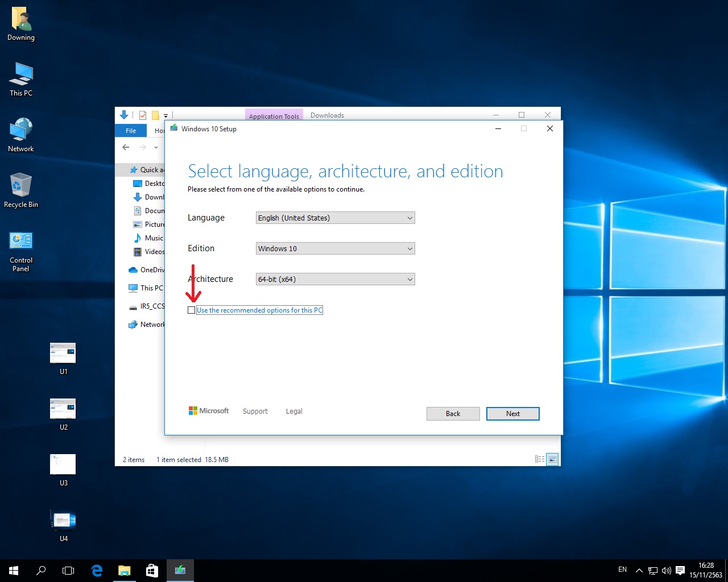The width and height of the screenshot is (728, 582).
Task: Select the Recycle Bin desktop icon
Action: coord(21,190)
